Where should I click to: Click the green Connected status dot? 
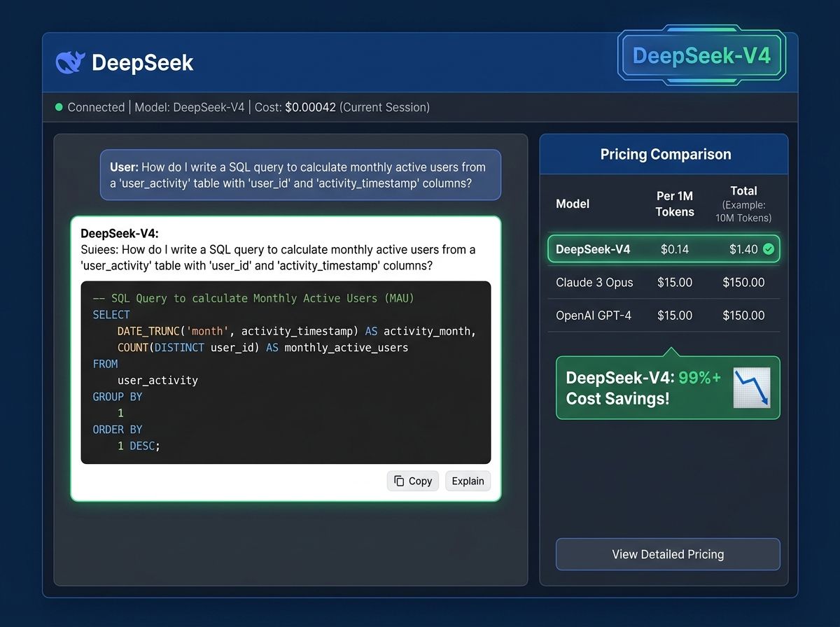[59, 107]
